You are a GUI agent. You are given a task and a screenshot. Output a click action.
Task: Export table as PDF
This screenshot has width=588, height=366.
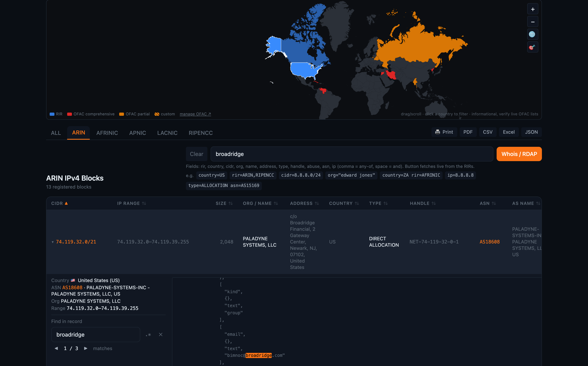468,132
